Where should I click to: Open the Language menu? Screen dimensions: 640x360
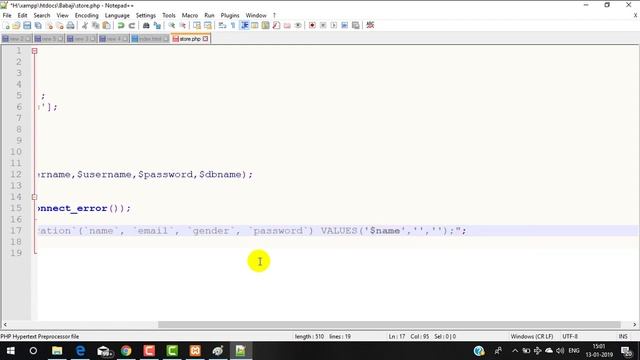tap(117, 16)
